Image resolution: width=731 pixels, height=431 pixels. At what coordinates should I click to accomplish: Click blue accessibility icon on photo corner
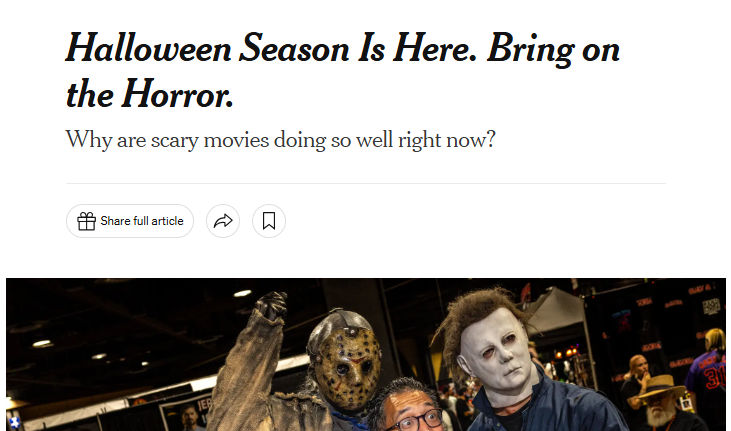point(14,422)
